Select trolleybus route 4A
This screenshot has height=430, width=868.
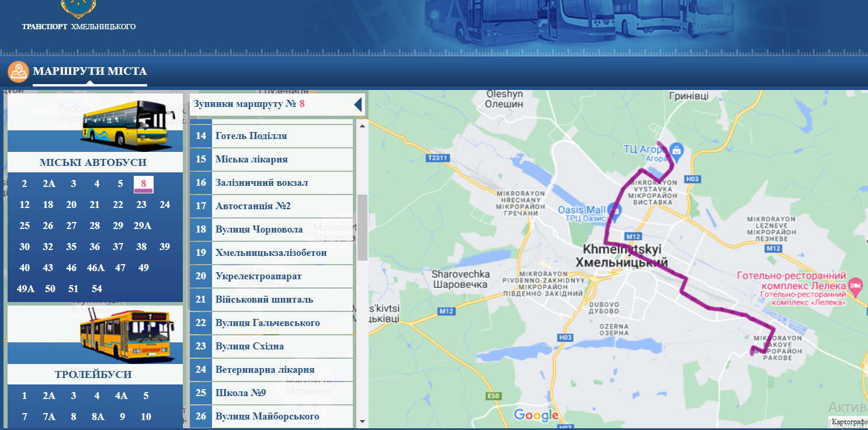point(121,396)
